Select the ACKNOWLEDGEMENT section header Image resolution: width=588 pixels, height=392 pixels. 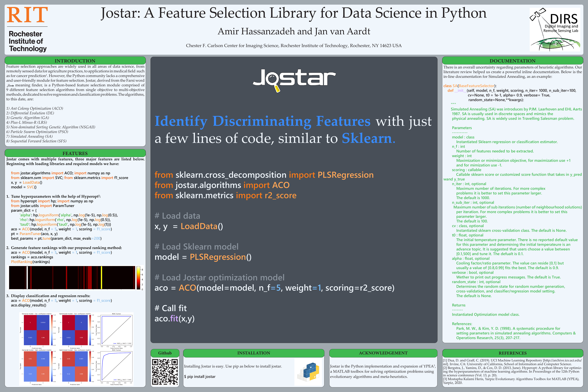click(x=383, y=353)
